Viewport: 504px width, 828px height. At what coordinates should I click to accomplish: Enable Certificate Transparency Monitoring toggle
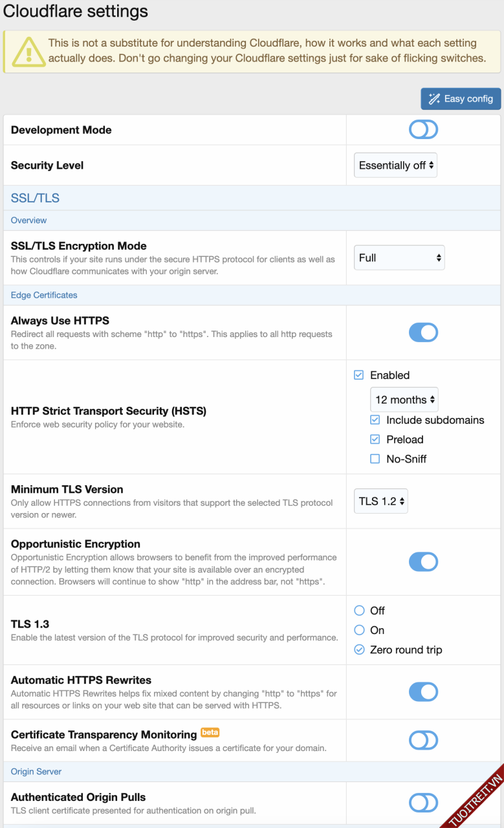(x=423, y=740)
